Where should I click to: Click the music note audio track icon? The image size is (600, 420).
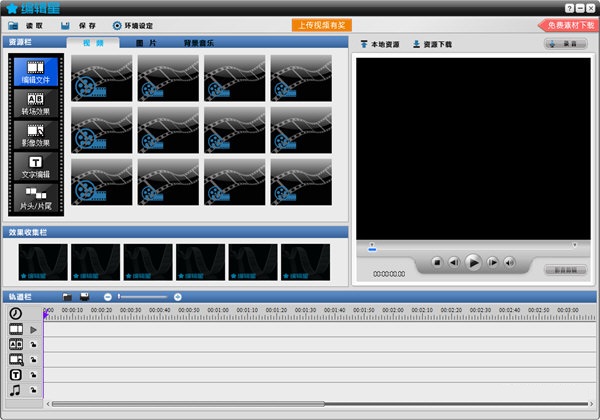click(15, 391)
